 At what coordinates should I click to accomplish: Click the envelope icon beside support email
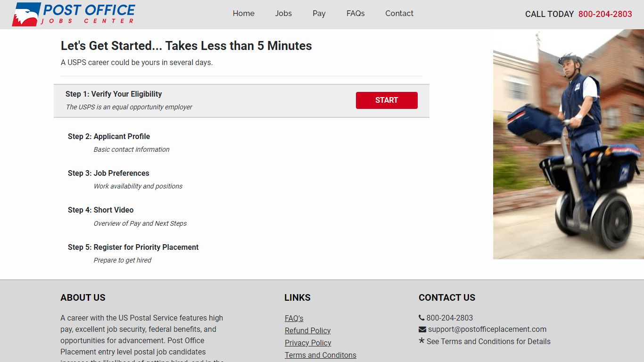pyautogui.click(x=422, y=329)
